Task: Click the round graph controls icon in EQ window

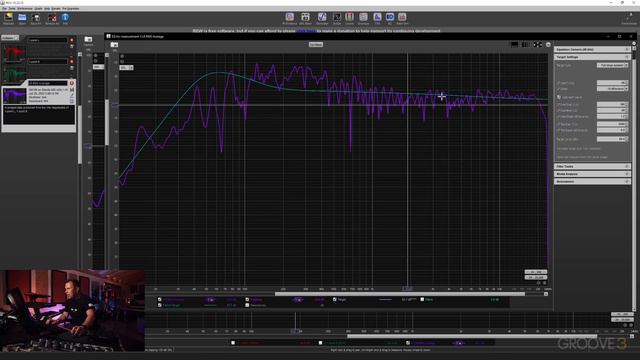Action: pyautogui.click(x=548, y=44)
